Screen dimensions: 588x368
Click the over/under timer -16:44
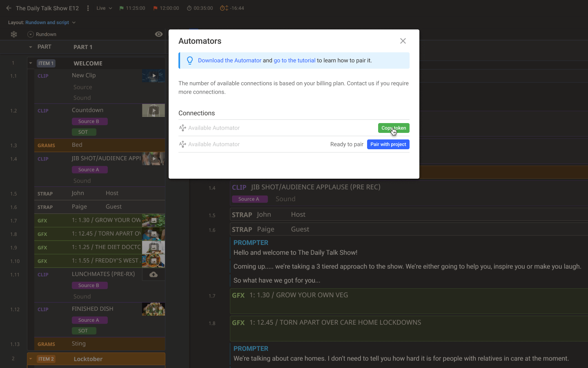(232, 8)
